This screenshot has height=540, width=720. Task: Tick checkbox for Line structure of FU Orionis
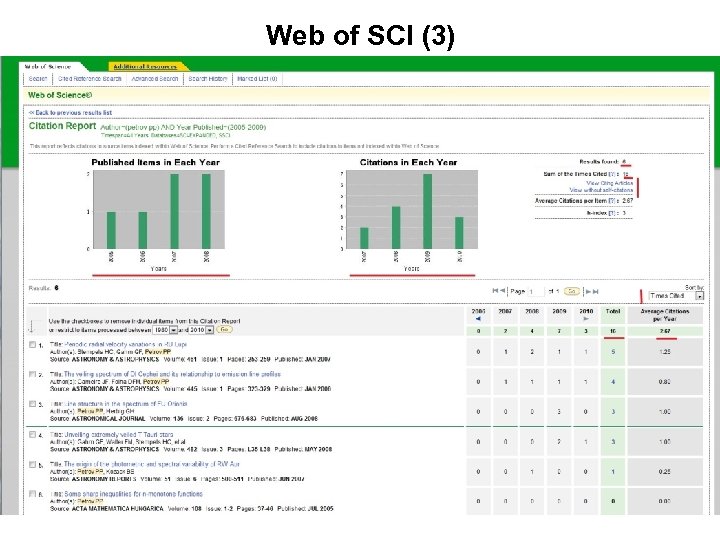coord(32,404)
